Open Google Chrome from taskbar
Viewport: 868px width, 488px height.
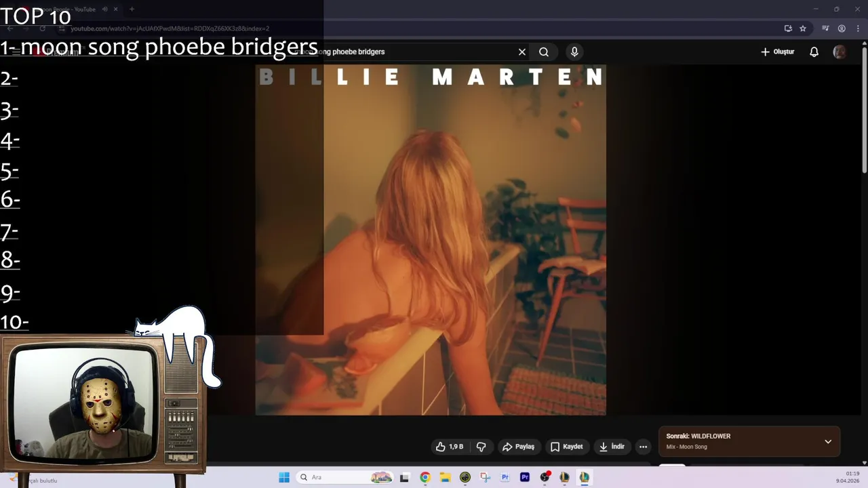click(425, 477)
